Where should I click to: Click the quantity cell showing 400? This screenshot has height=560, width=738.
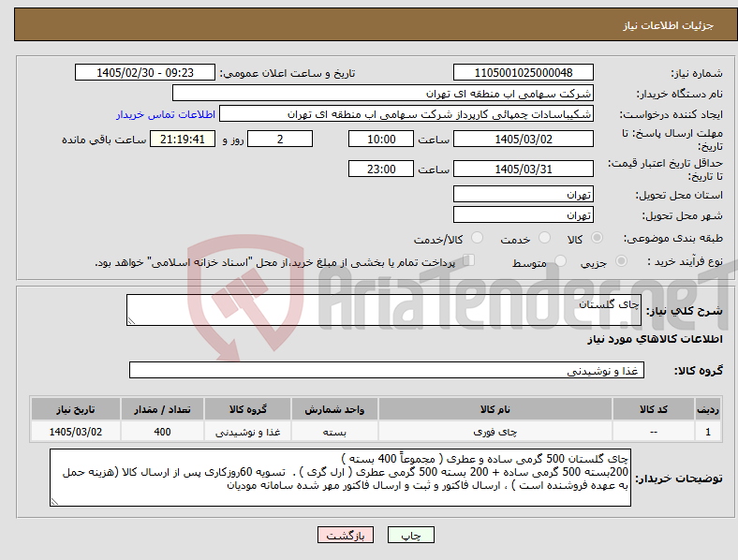pyautogui.click(x=162, y=432)
